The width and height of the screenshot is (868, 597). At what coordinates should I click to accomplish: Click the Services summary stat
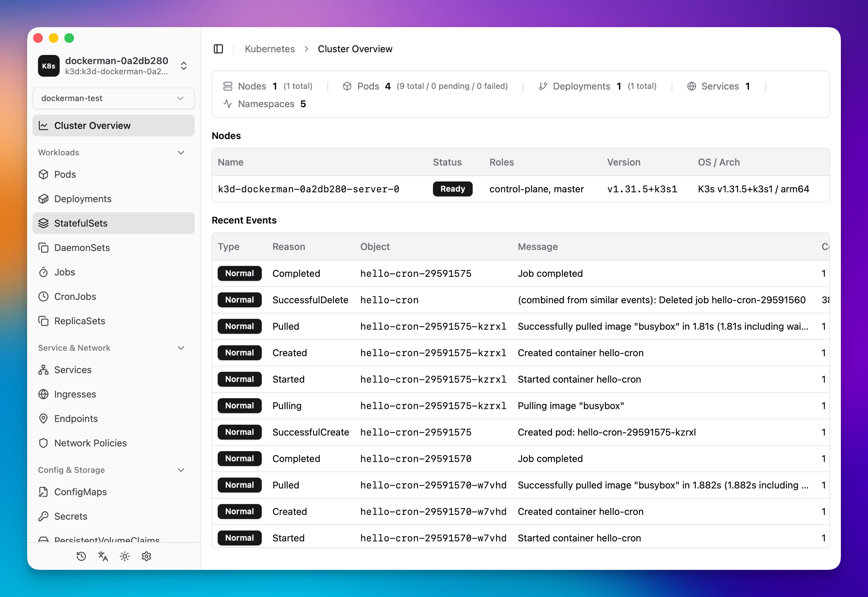pos(718,86)
